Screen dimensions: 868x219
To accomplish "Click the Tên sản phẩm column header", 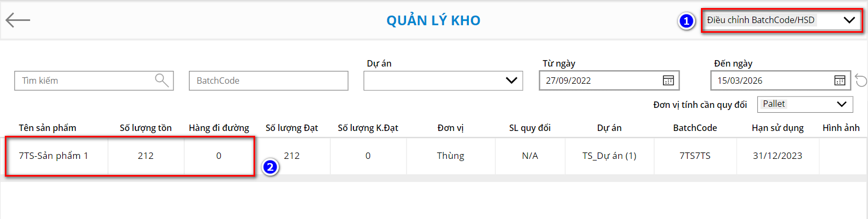I will 47,128.
